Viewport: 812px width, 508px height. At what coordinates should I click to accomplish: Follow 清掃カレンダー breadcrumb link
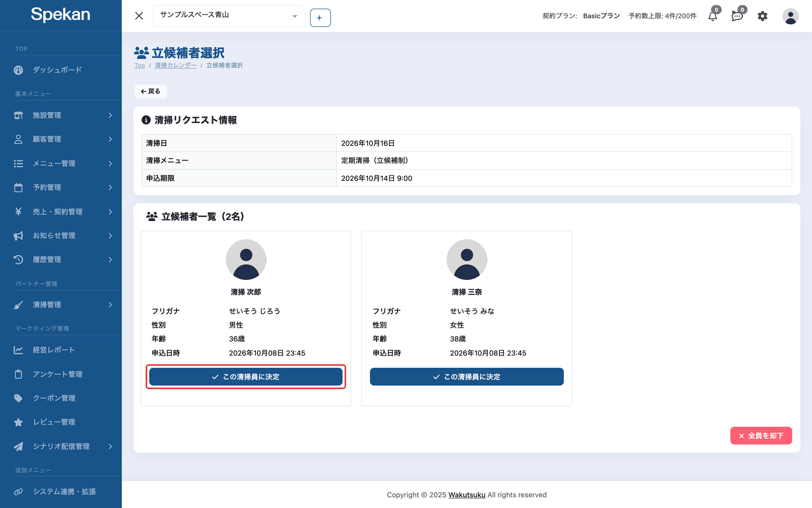(176, 66)
